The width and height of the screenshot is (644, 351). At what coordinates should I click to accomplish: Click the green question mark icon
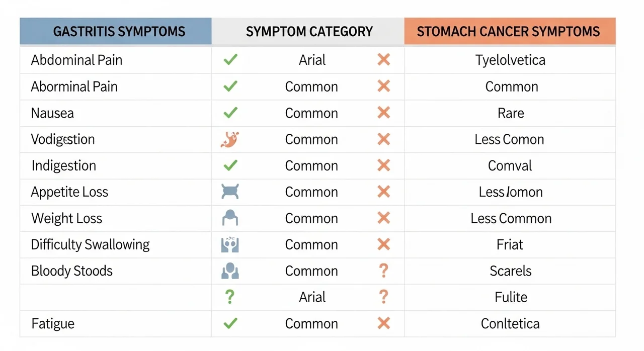tap(230, 297)
